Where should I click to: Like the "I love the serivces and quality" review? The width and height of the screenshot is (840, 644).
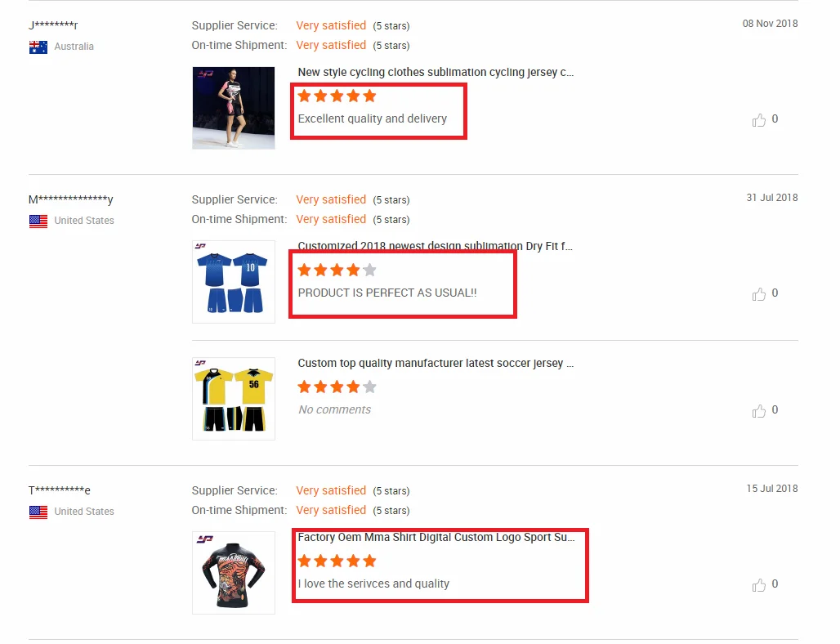coord(759,585)
